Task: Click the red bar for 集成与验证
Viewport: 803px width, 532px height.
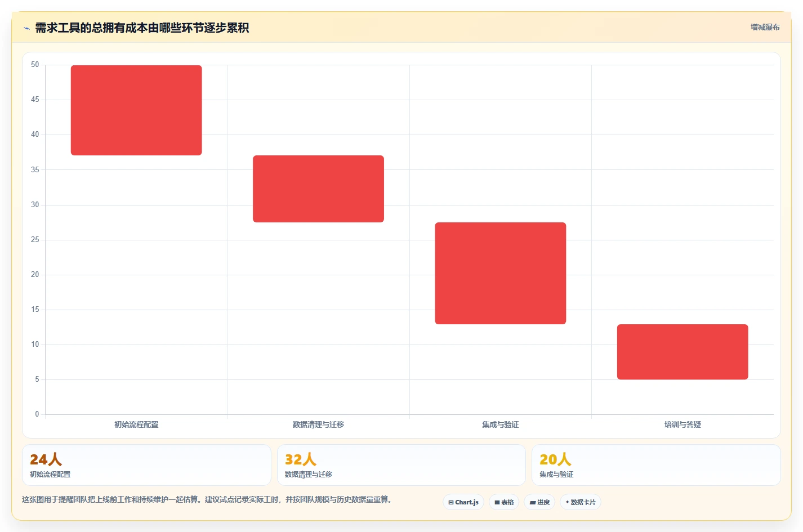Action: [501, 273]
